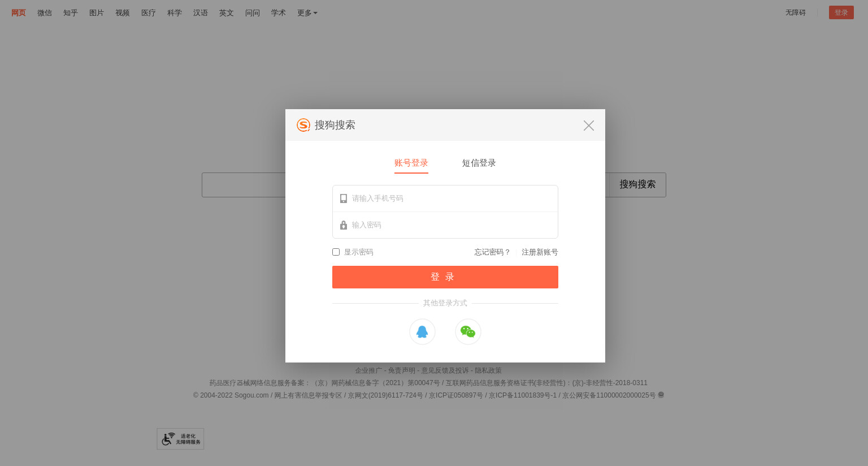The width and height of the screenshot is (868, 466).
Task: Open the 图片 navigation item
Action: pyautogui.click(x=97, y=13)
